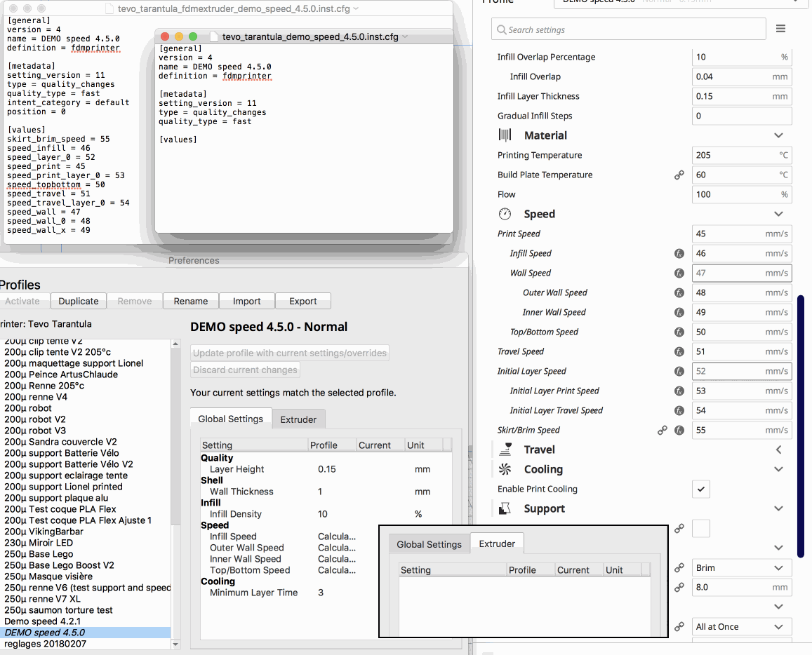Viewport: 812px width, 655px height.
Task: Click document icon in tevo_tarantula_demo_speed title bar
Action: (x=214, y=36)
